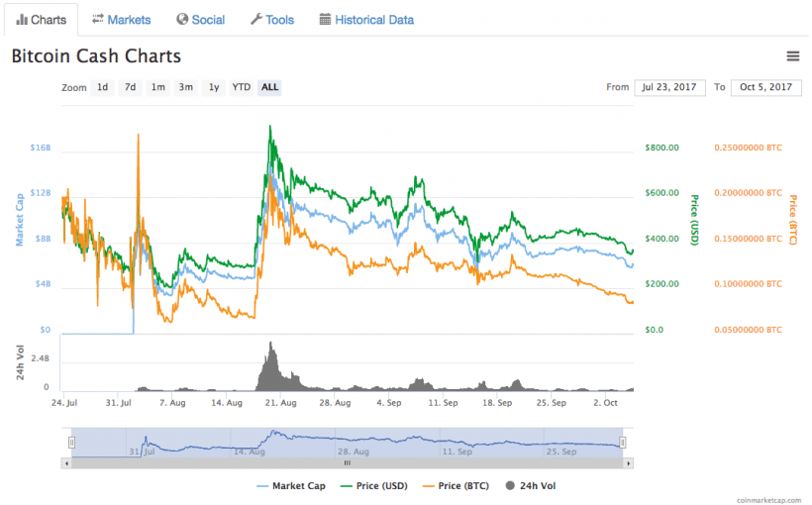Set zoom range to 7d
This screenshot has height=505, width=812.
coord(130,87)
